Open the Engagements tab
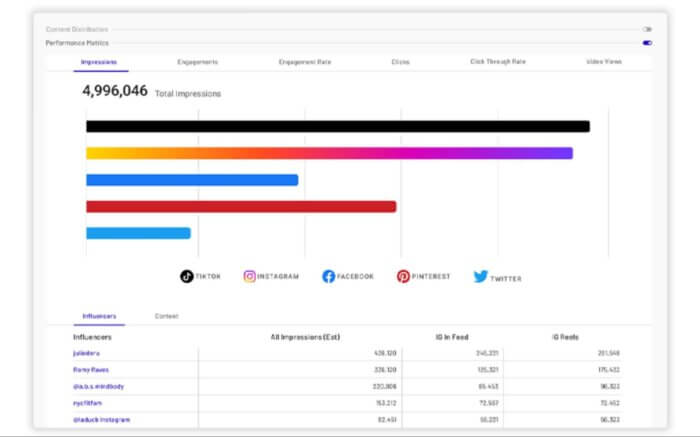 (198, 62)
